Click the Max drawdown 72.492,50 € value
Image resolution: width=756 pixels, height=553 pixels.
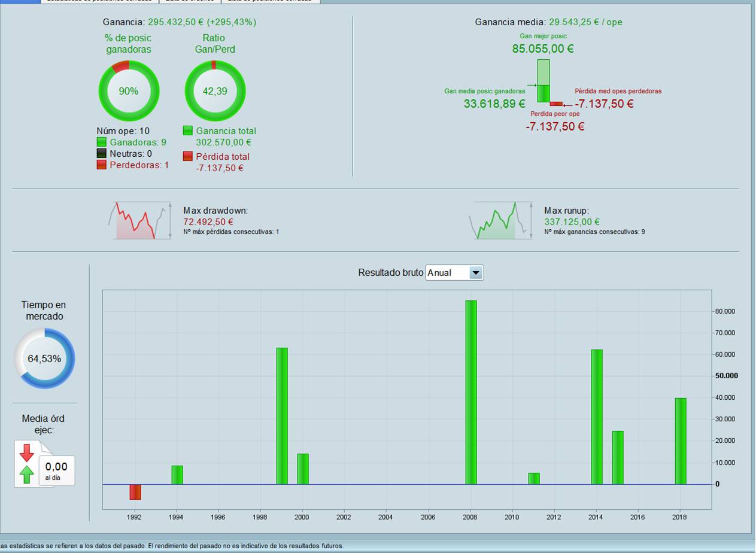coord(208,222)
